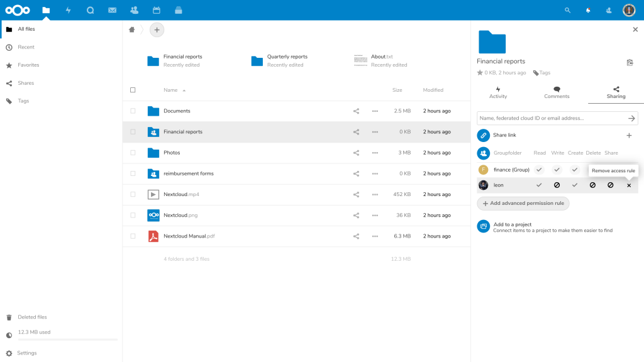Image resolution: width=644 pixels, height=362 pixels.
Task: Toggle the select-all checkbox in the file list header
Action: pos(133,90)
